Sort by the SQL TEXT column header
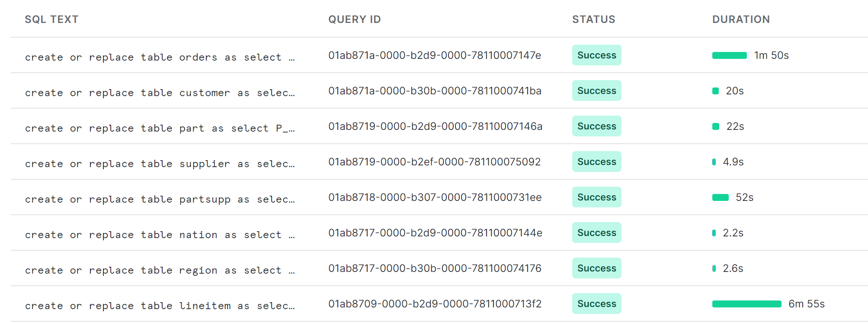This screenshot has height=323, width=868. coord(51,19)
